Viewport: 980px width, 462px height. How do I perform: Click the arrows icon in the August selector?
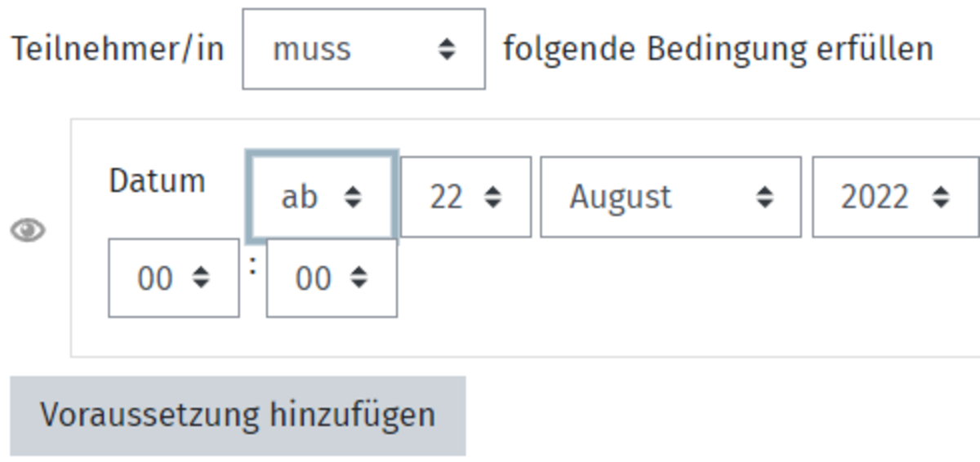pyautogui.click(x=764, y=197)
